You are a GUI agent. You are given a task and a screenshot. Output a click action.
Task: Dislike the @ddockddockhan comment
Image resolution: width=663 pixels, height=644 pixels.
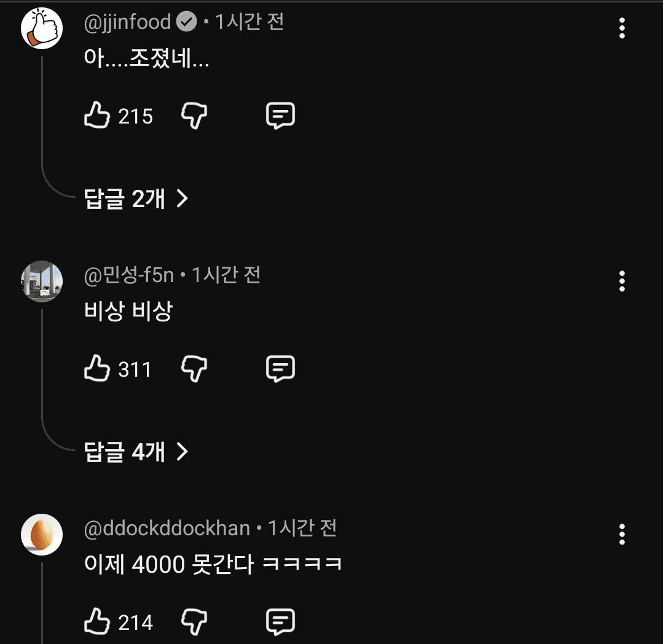point(194,622)
